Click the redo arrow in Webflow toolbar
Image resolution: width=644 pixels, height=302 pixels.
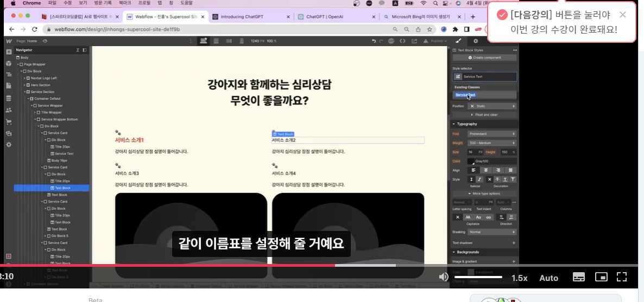(380, 41)
